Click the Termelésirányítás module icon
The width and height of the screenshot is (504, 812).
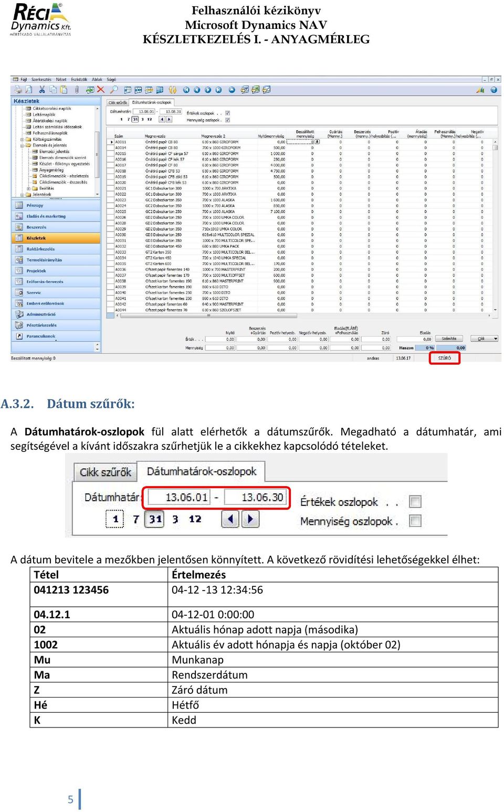coord(19,260)
